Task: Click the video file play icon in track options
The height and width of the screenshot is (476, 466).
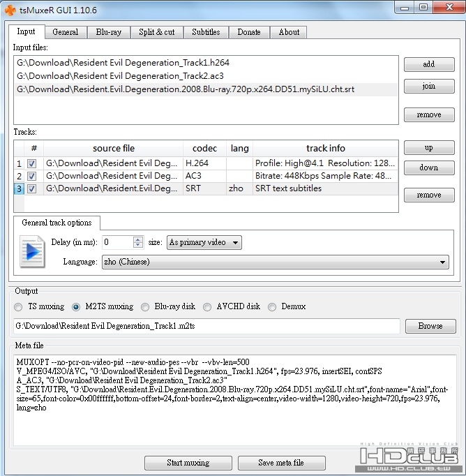Action: [33, 252]
